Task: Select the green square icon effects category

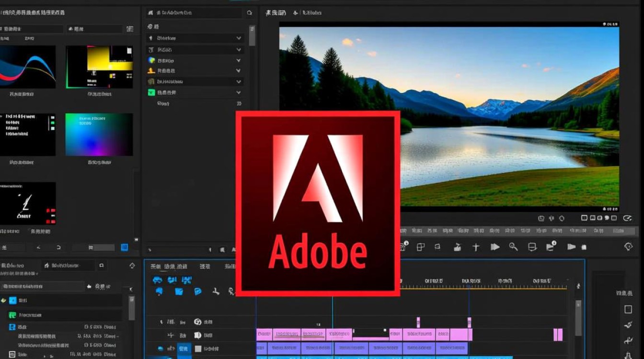Action: [195, 92]
